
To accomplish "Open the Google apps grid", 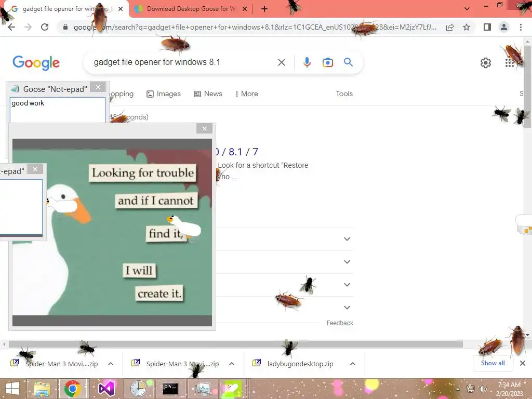I will click(x=509, y=63).
